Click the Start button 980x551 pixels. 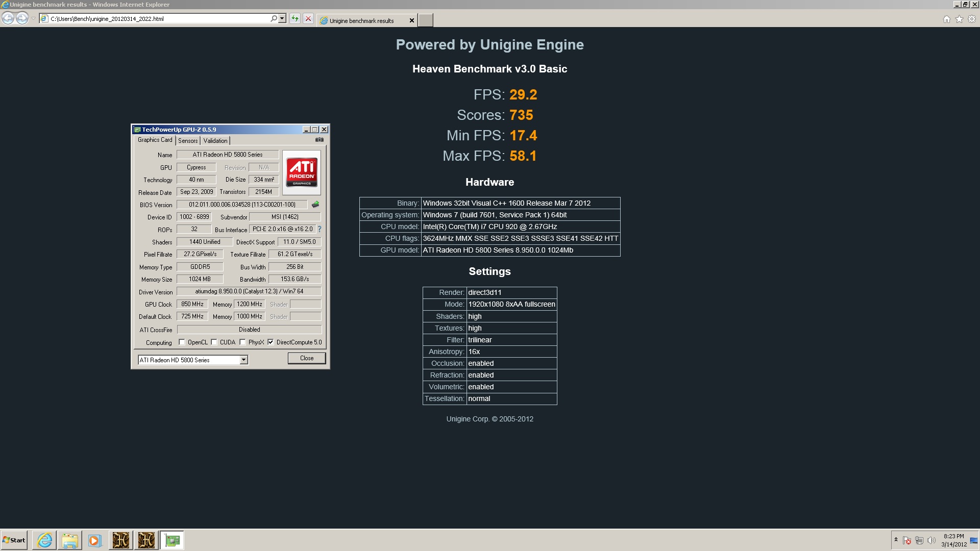point(14,540)
